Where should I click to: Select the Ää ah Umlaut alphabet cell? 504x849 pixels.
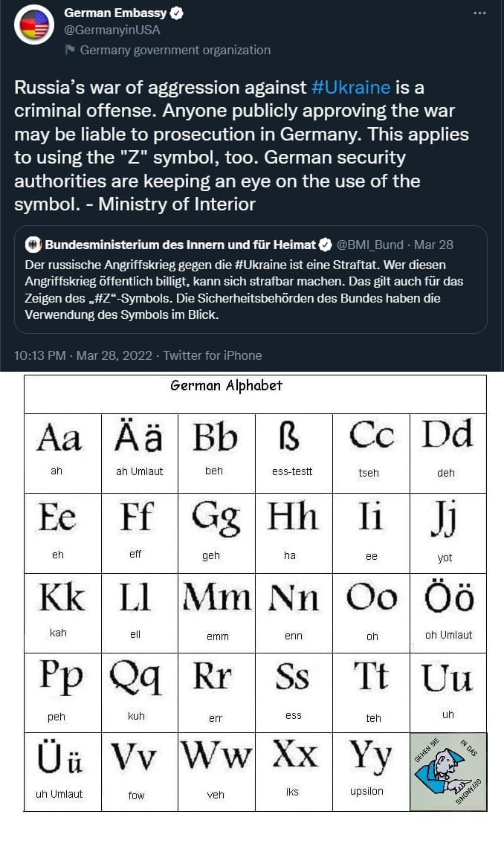click(x=140, y=453)
